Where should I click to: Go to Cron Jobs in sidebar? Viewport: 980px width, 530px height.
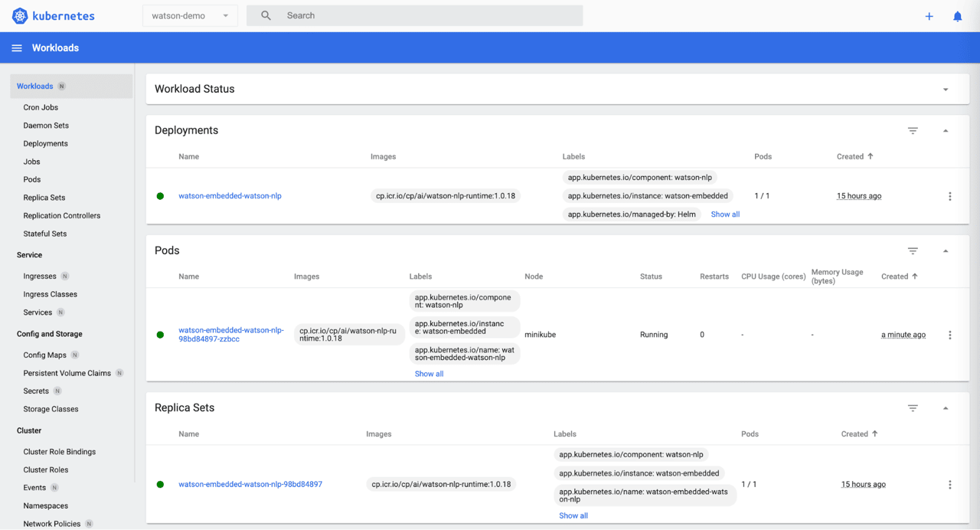41,107
